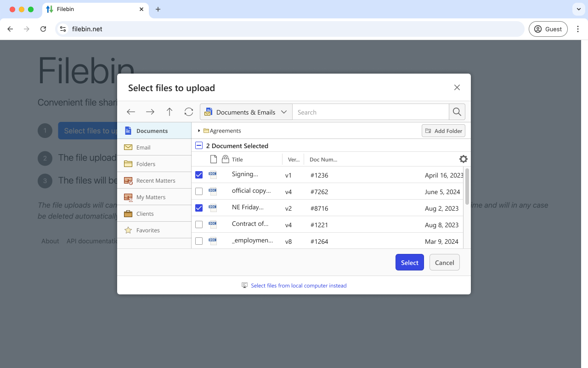Open the Folders sidebar tab

154,164
